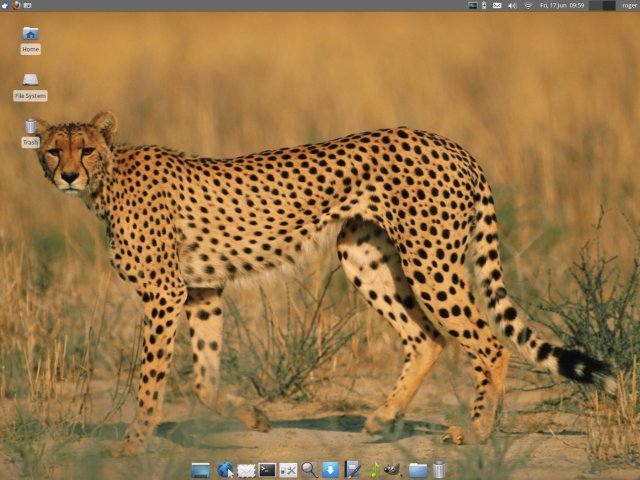This screenshot has height=480, width=640.
Task: Open the wireless network indicator
Action: (528, 6)
